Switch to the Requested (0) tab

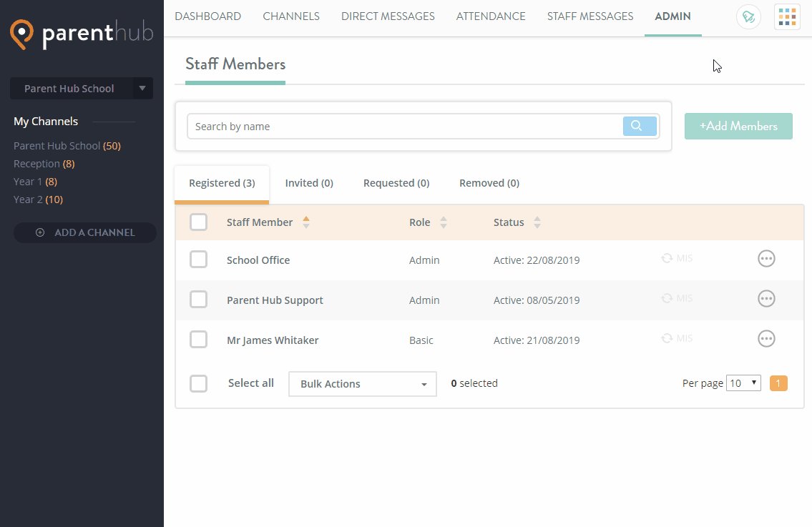[x=396, y=183]
